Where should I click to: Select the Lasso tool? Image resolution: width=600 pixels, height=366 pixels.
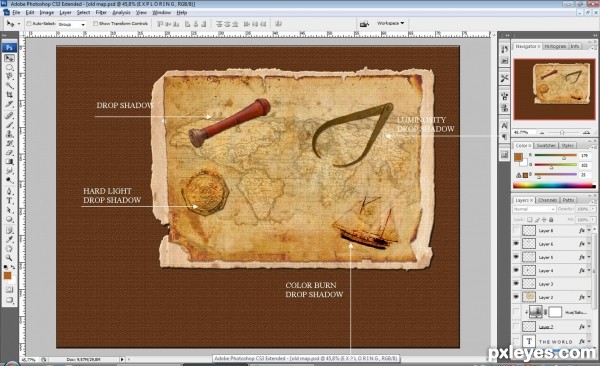coord(9,77)
